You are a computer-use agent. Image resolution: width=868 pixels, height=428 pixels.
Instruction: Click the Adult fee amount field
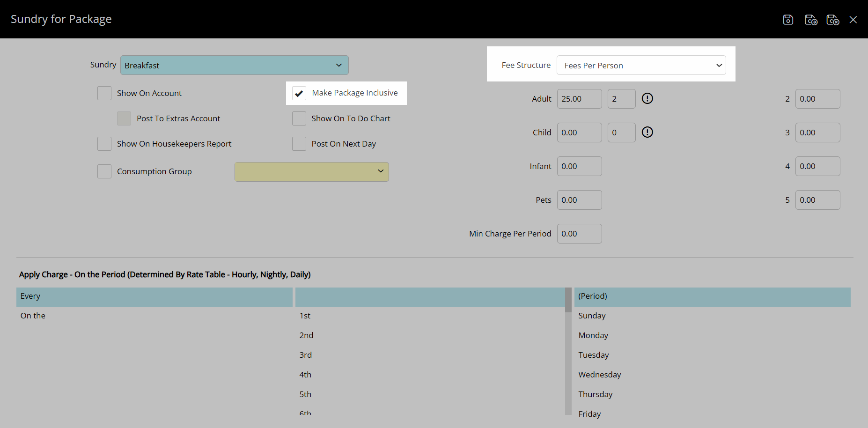pos(579,99)
